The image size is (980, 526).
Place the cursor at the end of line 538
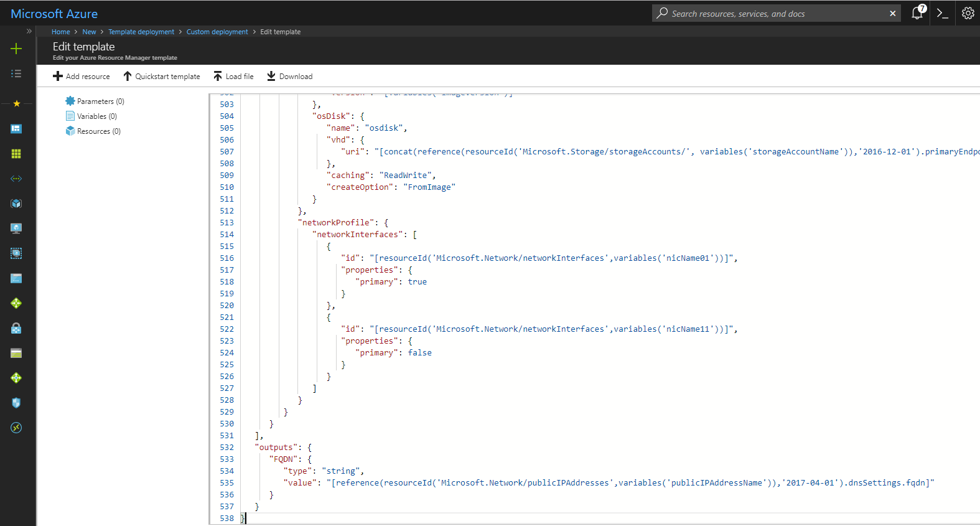pyautogui.click(x=246, y=519)
